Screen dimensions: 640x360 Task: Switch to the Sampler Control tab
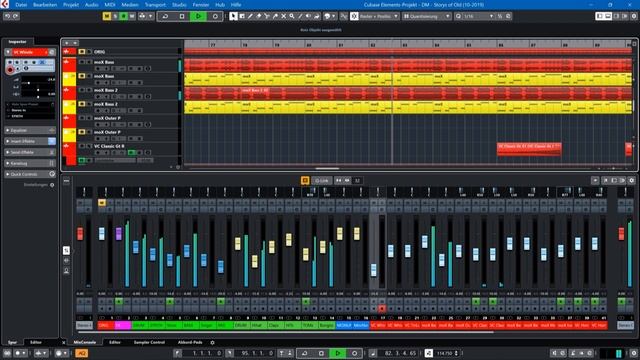(149, 342)
